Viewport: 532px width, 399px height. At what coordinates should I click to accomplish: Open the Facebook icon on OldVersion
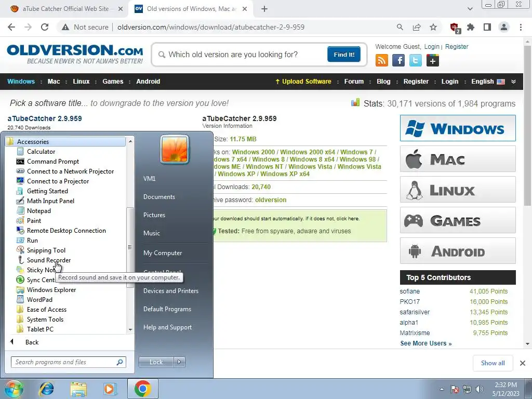(x=398, y=60)
